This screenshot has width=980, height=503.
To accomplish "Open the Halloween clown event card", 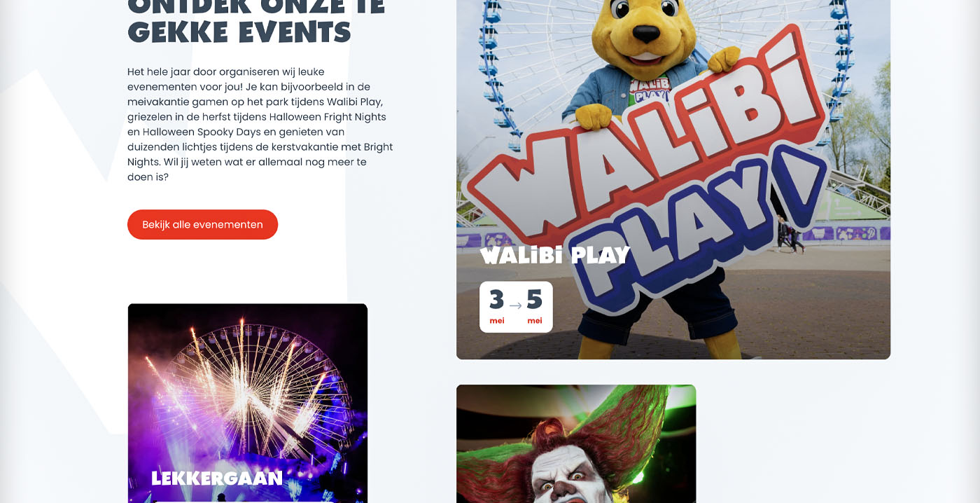I will pos(576,443).
